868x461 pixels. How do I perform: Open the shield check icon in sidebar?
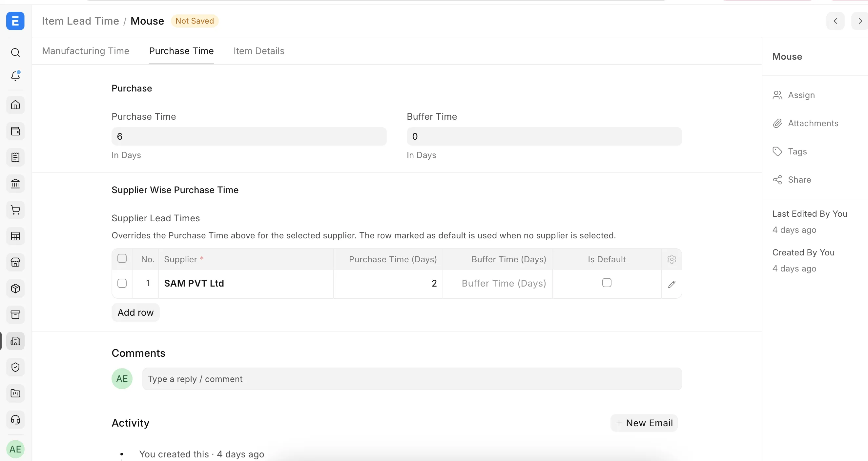pos(15,367)
